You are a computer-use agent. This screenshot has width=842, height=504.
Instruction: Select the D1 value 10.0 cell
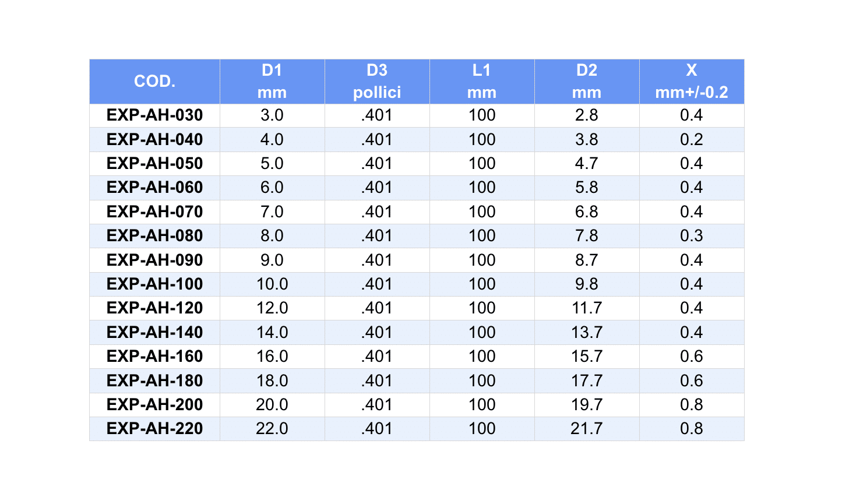[272, 284]
